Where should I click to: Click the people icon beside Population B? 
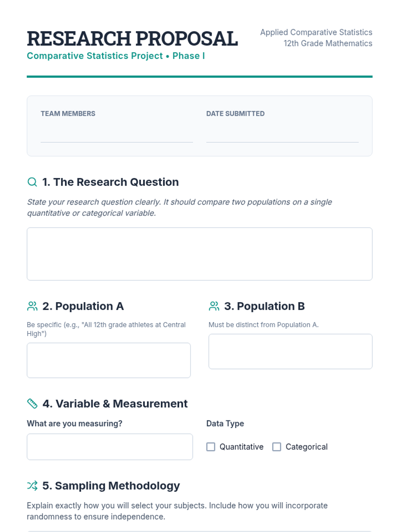click(x=214, y=306)
